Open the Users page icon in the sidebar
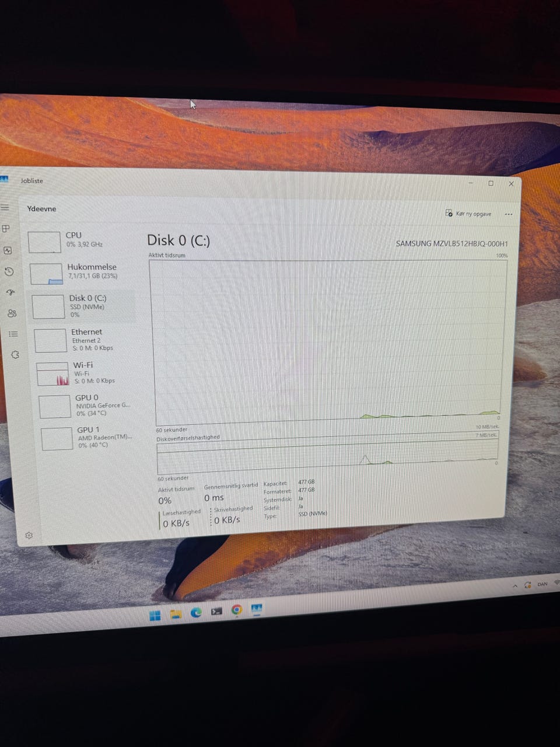The width and height of the screenshot is (560, 747). pyautogui.click(x=12, y=313)
